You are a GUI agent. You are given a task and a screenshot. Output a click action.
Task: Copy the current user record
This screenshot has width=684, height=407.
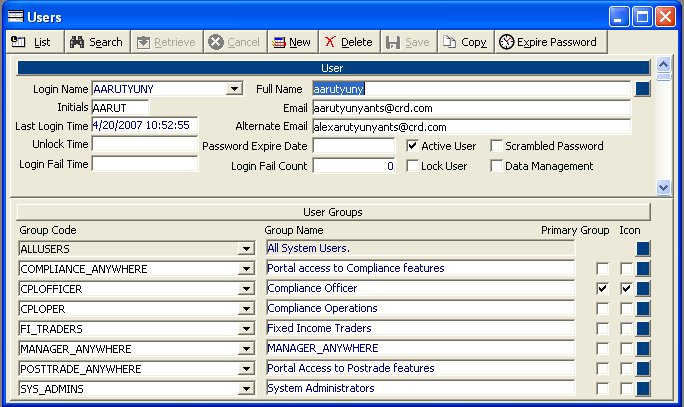click(466, 42)
